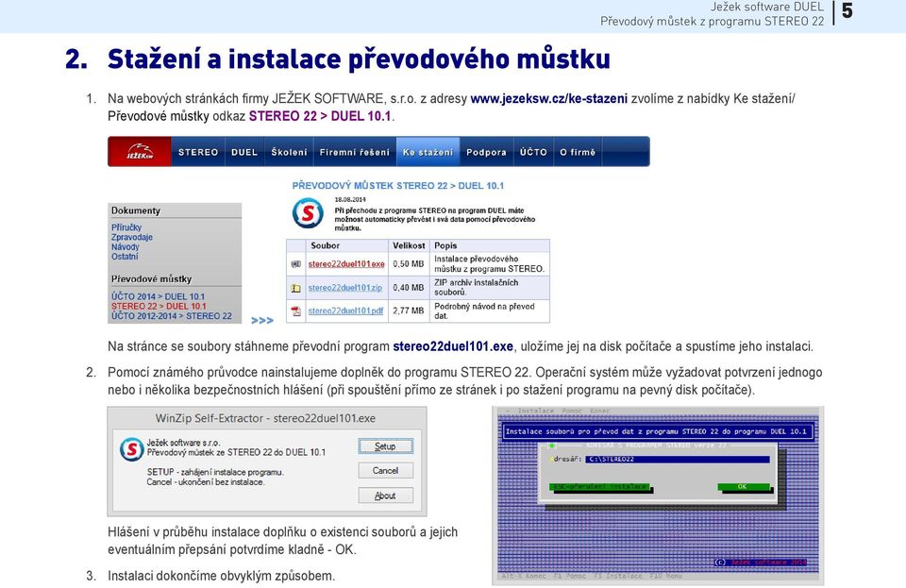Select the Ke stažení navigation tab

428,153
